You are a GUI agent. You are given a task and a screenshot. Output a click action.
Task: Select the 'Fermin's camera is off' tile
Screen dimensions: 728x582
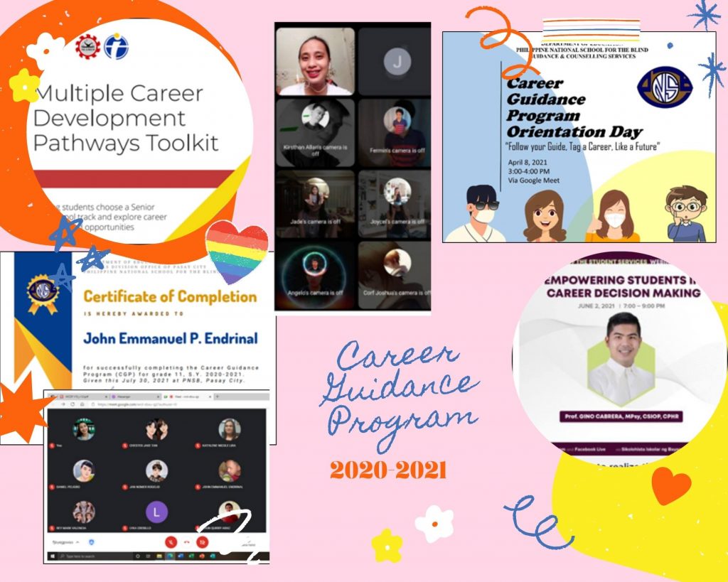pyautogui.click(x=395, y=133)
